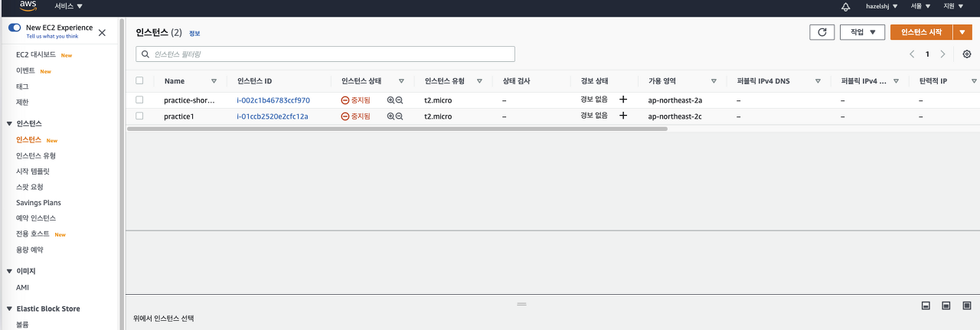Screen dimensions: 980x330
Task: Open EC2 대시보드 in sidebar
Action: pos(36,55)
